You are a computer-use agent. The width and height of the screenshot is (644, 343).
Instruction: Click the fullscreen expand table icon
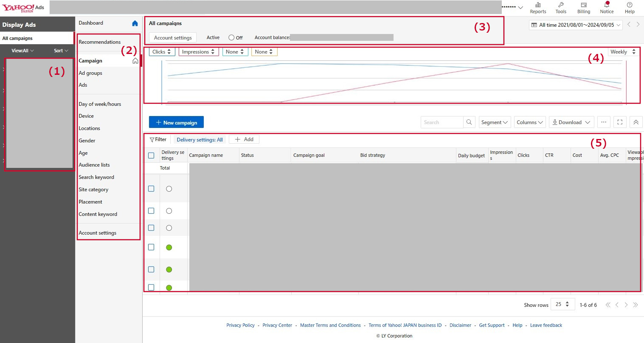[x=620, y=122]
